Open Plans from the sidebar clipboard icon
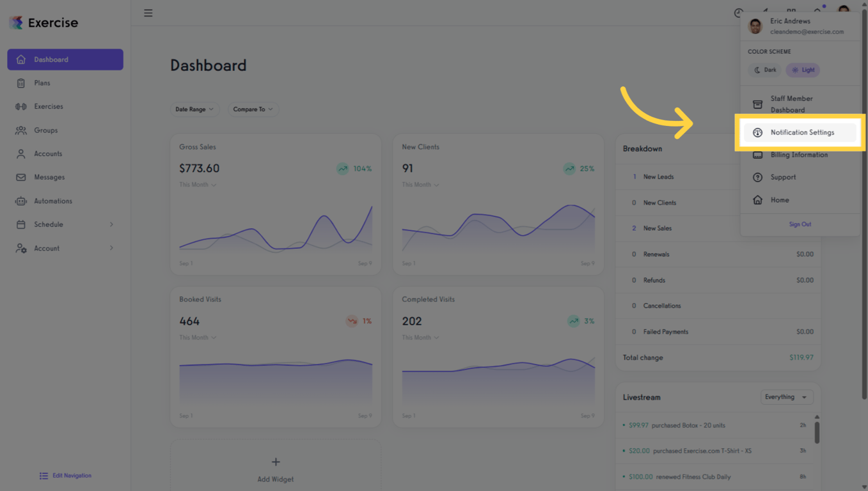 pyautogui.click(x=21, y=83)
